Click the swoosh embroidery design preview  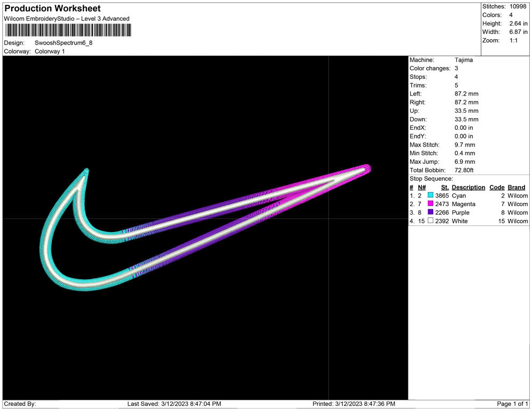coord(205,228)
